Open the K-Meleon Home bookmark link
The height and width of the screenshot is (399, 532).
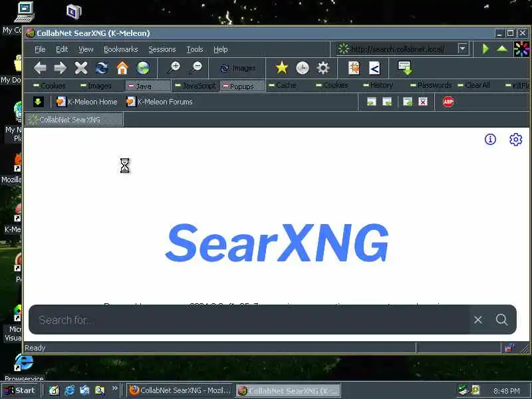[87, 102]
